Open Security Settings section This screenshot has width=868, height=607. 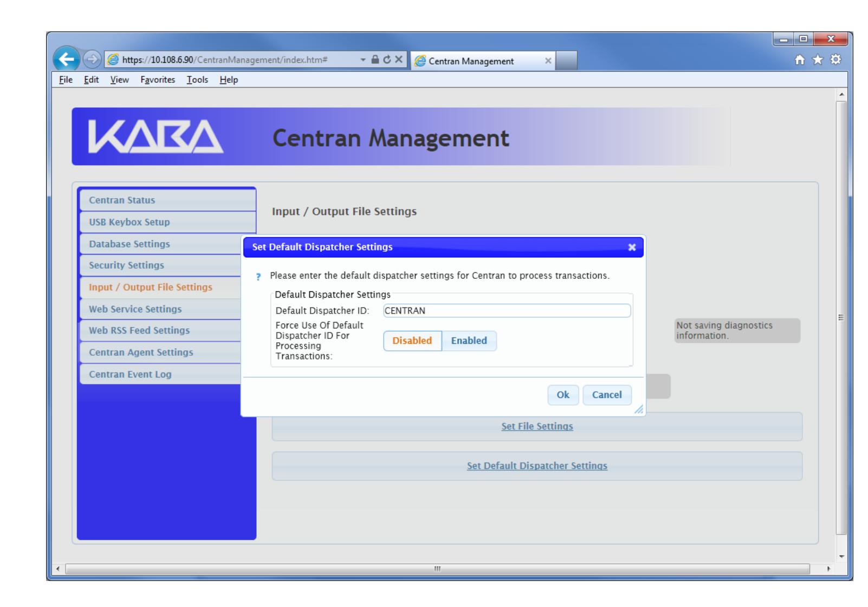tap(161, 265)
